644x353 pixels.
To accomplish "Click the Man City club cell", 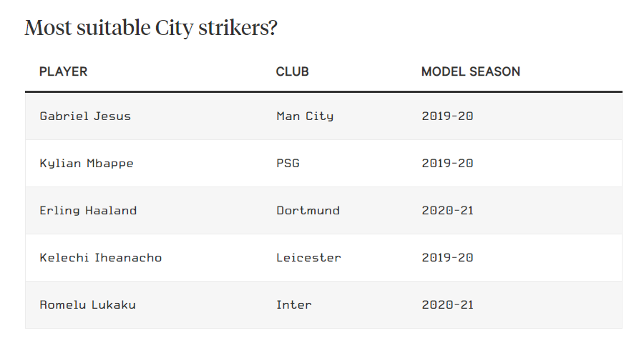I will (x=305, y=116).
